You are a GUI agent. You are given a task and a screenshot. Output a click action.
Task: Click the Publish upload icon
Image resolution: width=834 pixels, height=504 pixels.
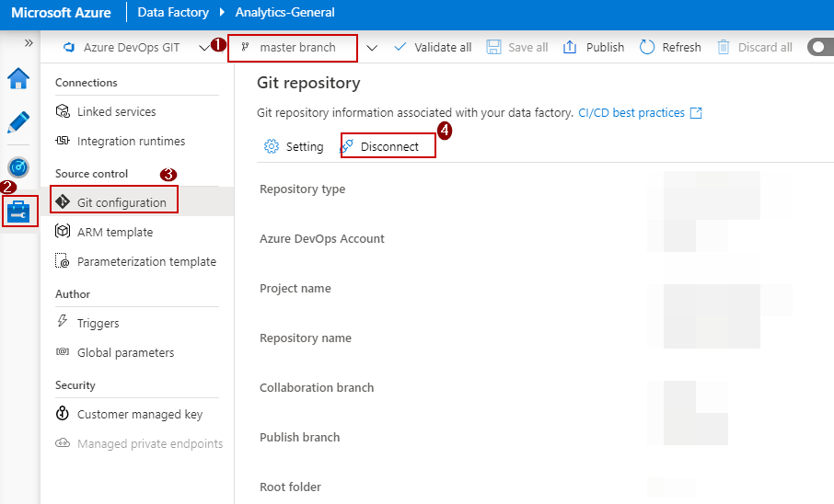(x=570, y=47)
